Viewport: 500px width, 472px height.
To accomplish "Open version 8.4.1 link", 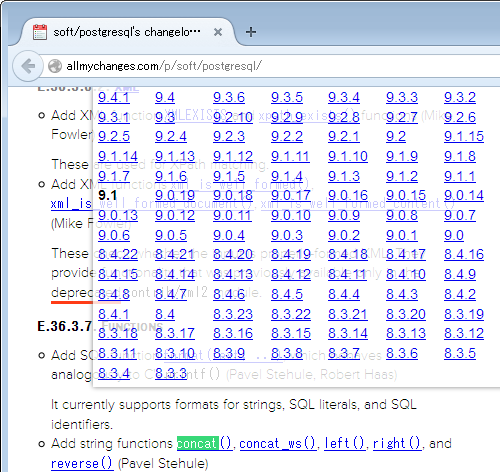I will pyautogui.click(x=114, y=314).
